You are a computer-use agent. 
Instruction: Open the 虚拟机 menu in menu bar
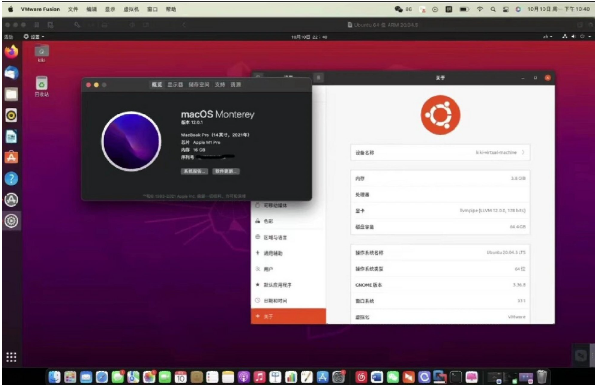point(131,9)
